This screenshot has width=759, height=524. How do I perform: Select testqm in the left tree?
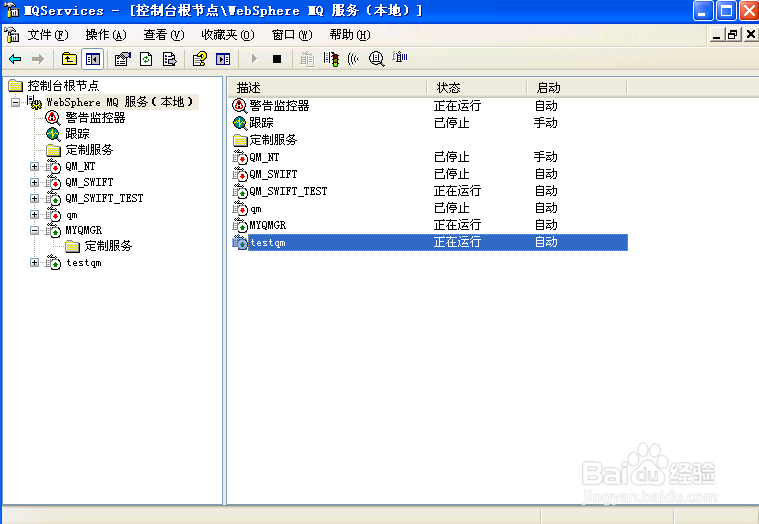coord(84,263)
